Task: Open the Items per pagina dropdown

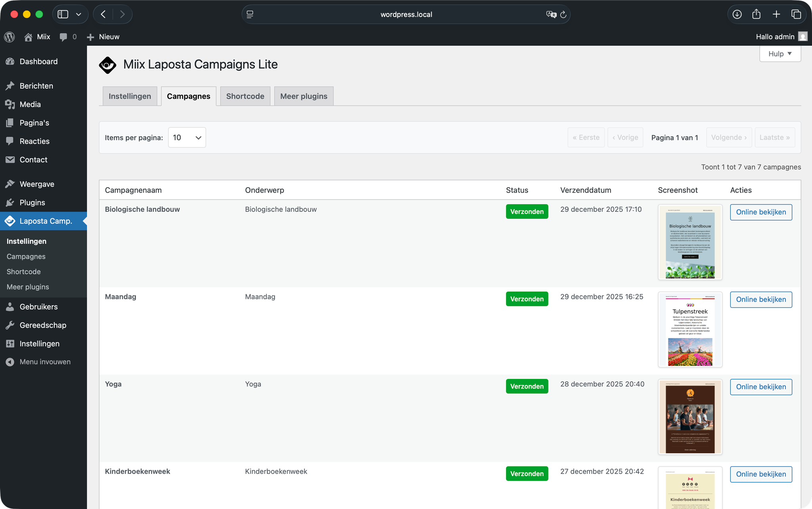Action: (186, 137)
